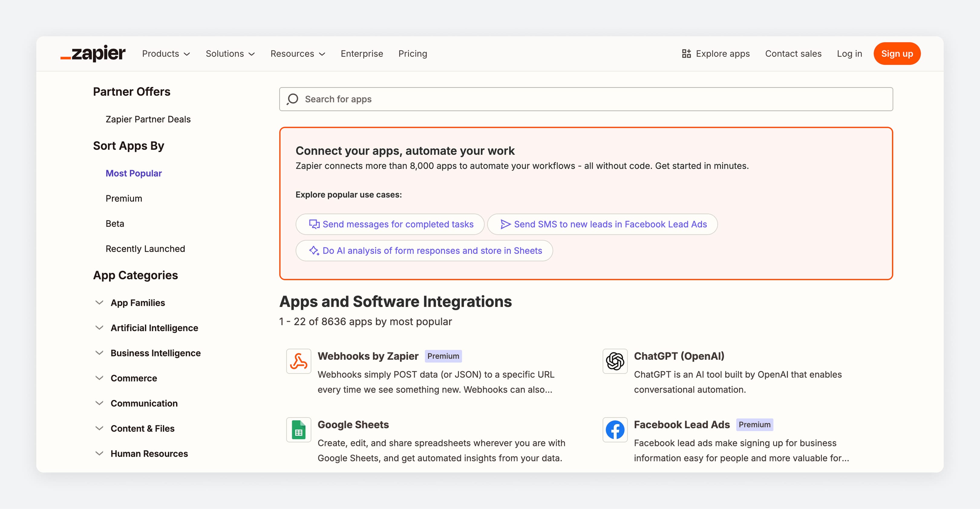Click the Log in link
Viewport: 980px width, 509px height.
click(x=849, y=53)
